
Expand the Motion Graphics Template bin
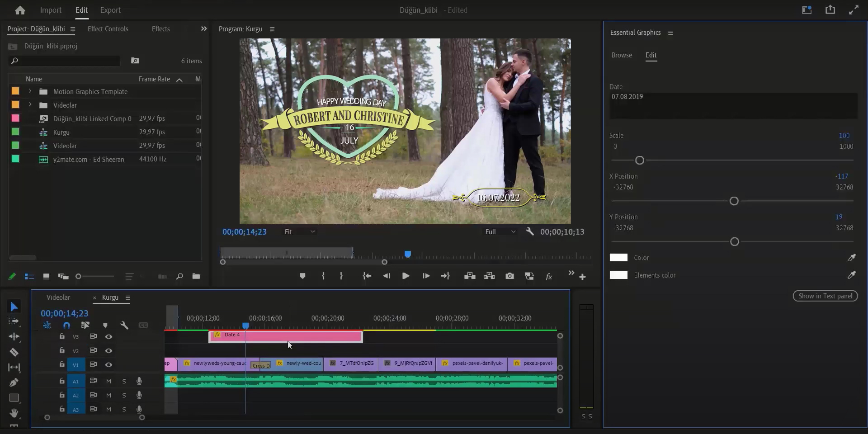pos(30,91)
